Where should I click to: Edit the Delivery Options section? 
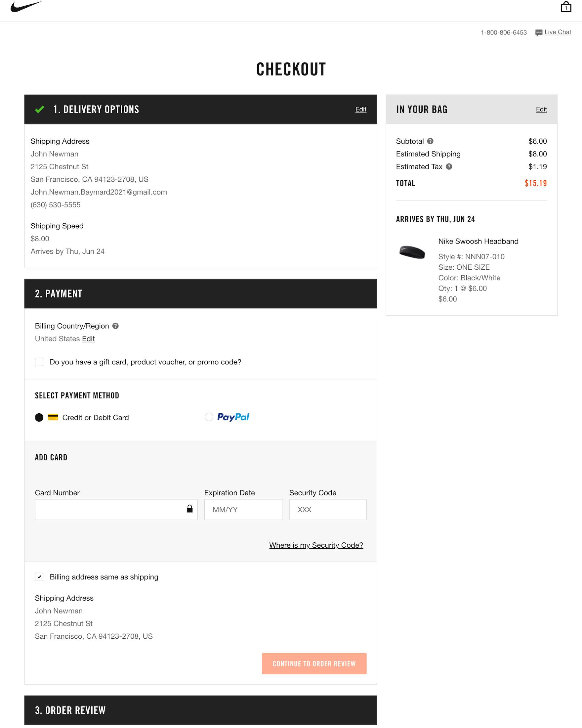click(361, 110)
